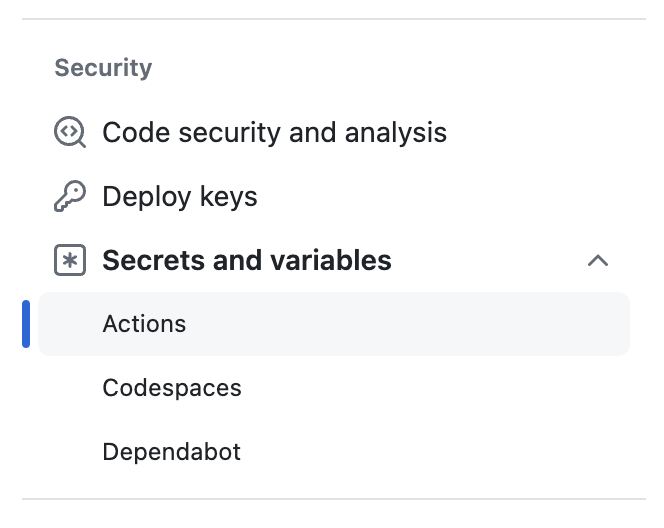Open Dependabot secrets settings
This screenshot has height=528, width=664.
171,452
